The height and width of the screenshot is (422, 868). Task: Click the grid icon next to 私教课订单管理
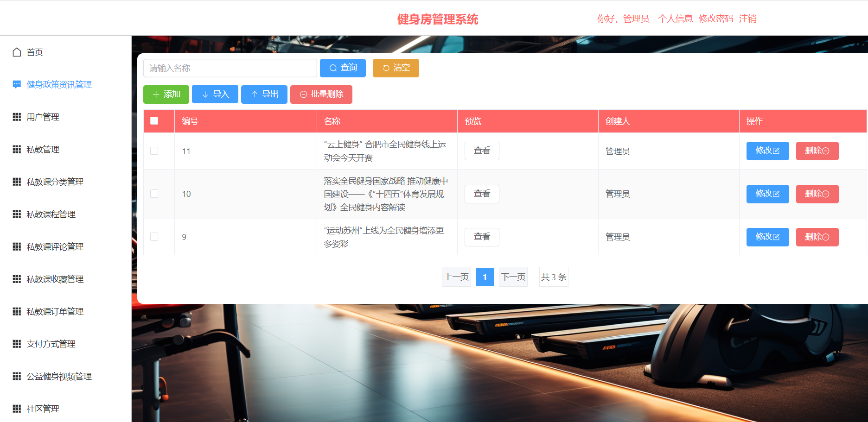[17, 311]
